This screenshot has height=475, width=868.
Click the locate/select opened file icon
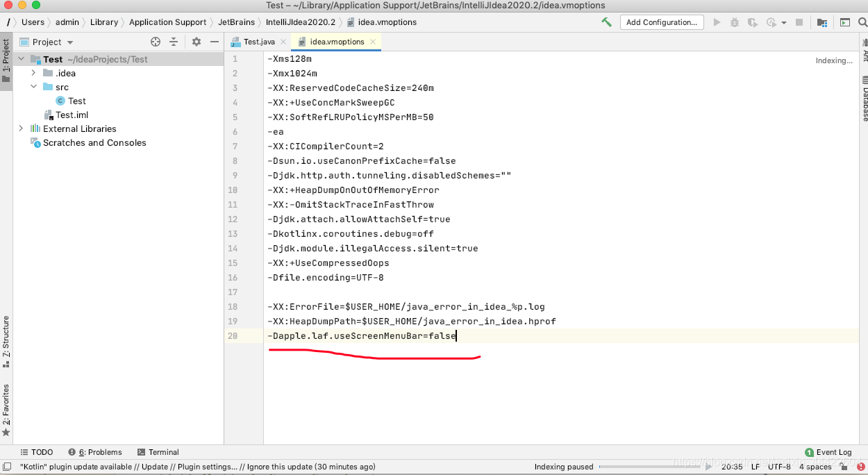pyautogui.click(x=156, y=42)
